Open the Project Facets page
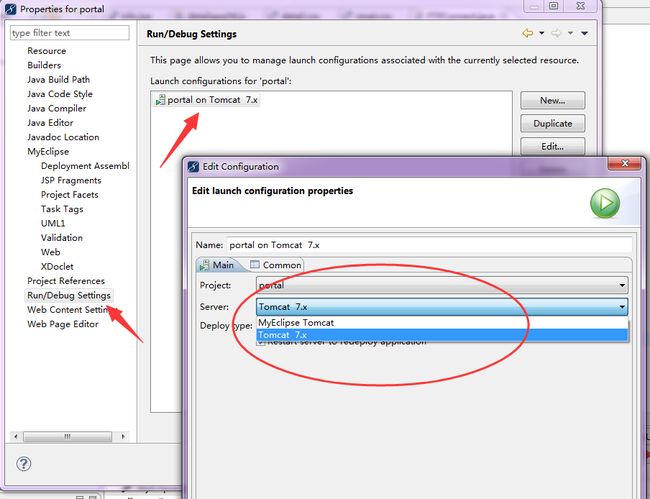650x499 pixels. (x=70, y=195)
